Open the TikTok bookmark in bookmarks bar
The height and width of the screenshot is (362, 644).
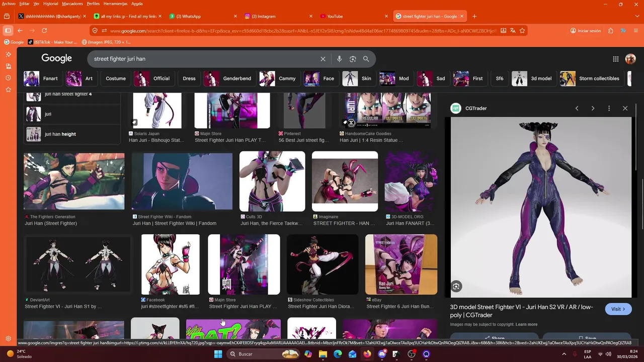coord(53,42)
